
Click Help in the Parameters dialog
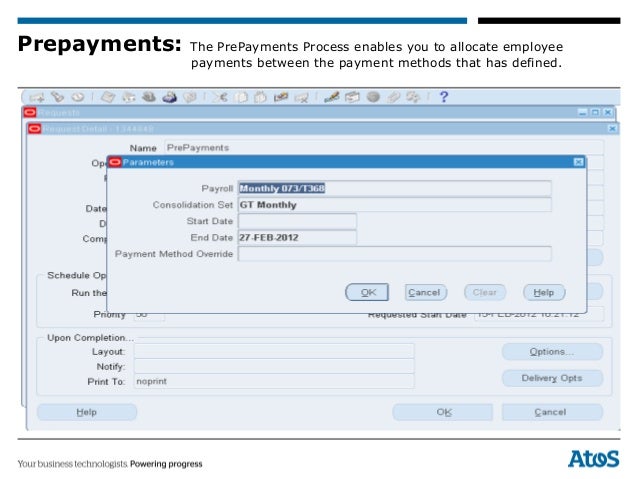[x=544, y=292]
